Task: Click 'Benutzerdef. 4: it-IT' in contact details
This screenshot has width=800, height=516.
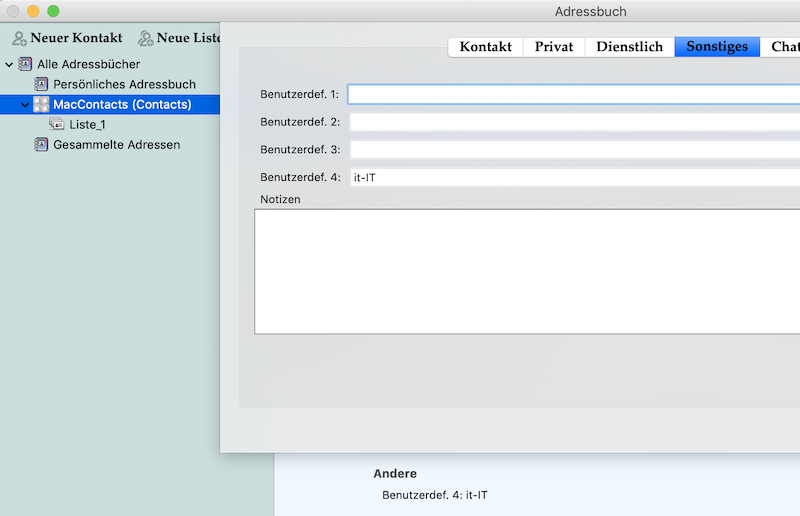Action: [435, 495]
